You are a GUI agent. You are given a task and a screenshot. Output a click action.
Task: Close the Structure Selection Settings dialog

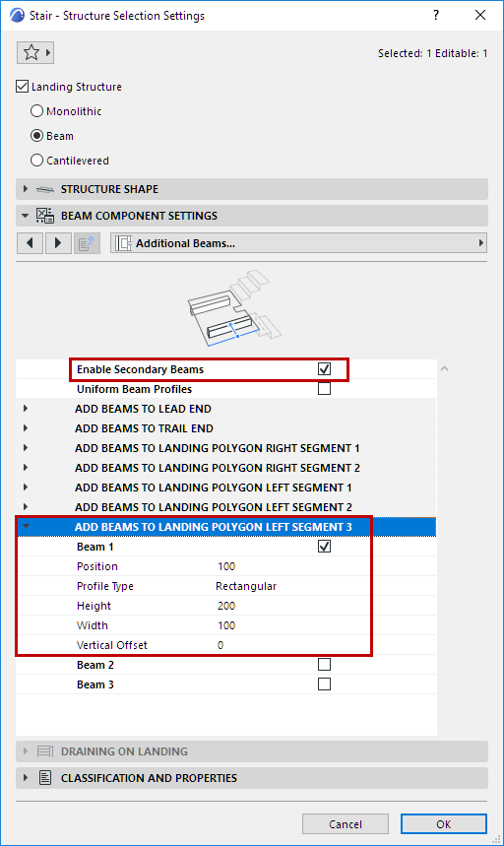pyautogui.click(x=479, y=15)
